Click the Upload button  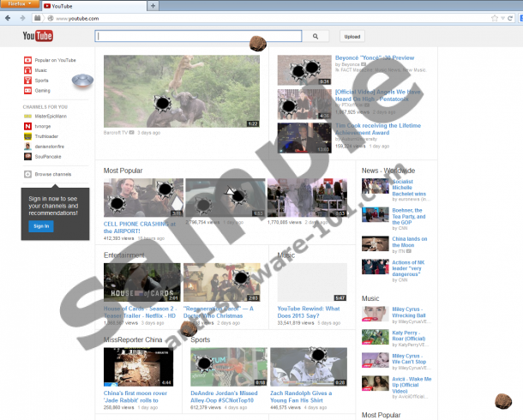point(352,36)
